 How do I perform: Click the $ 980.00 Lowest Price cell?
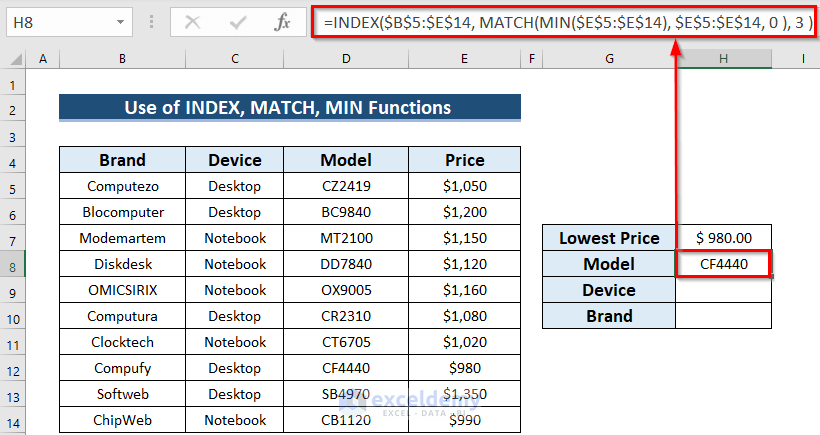(x=723, y=238)
